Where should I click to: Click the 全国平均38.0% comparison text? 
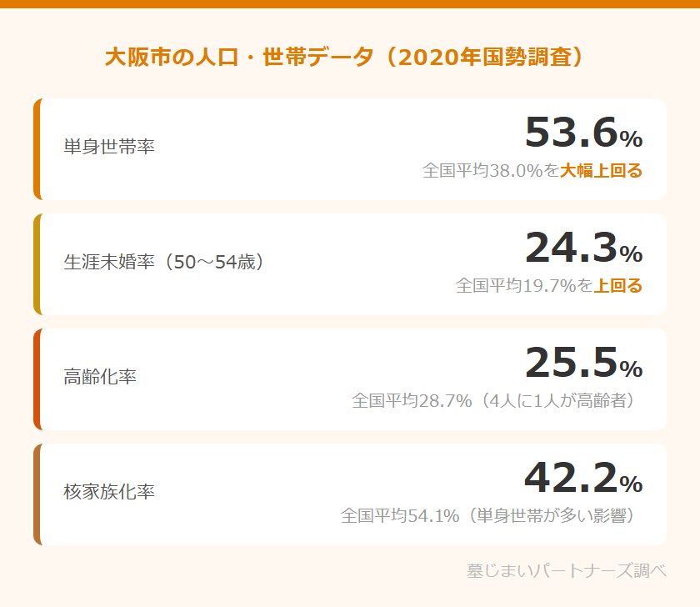click(490, 171)
